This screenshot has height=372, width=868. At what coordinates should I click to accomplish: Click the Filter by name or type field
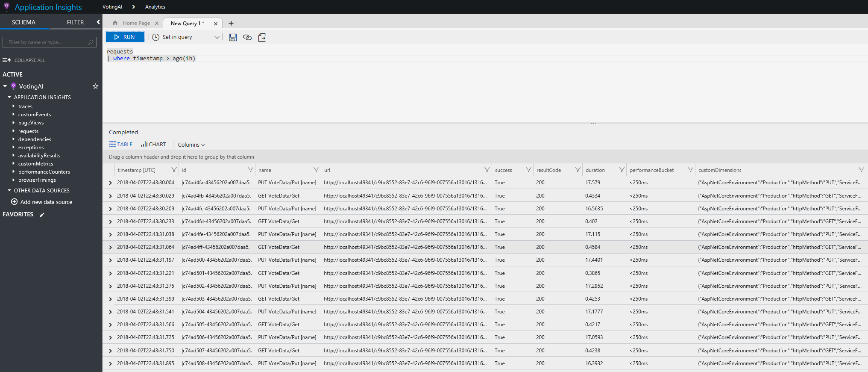[50, 42]
